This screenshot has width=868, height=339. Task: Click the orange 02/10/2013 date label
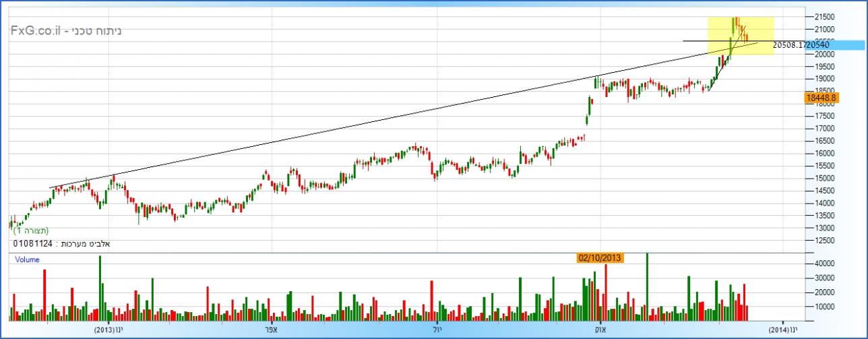[600, 257]
